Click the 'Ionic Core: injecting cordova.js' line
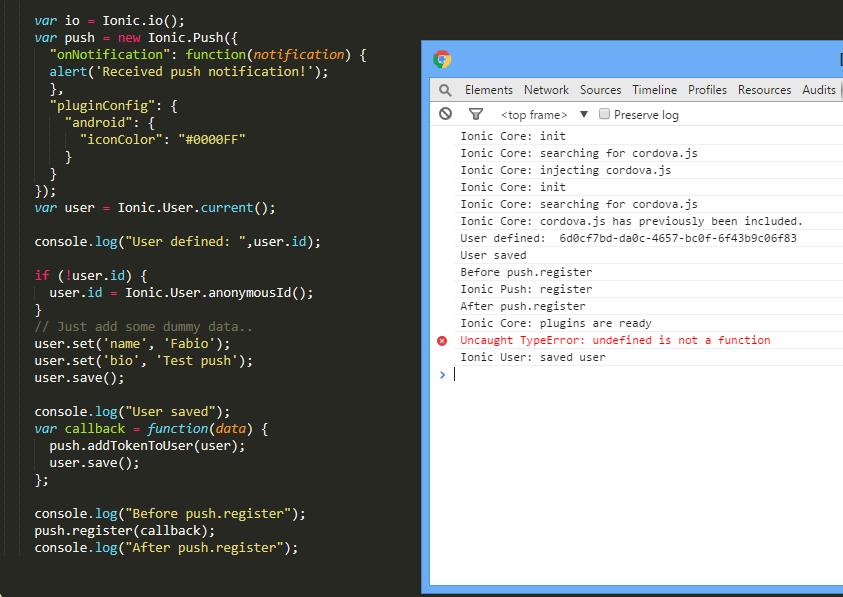The width and height of the screenshot is (843, 597). pyautogui.click(x=566, y=170)
